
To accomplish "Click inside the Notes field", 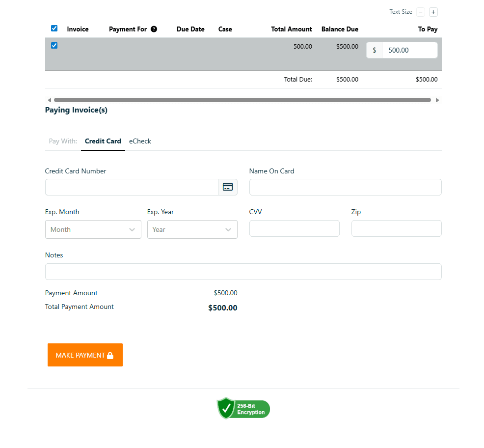I will click(243, 271).
